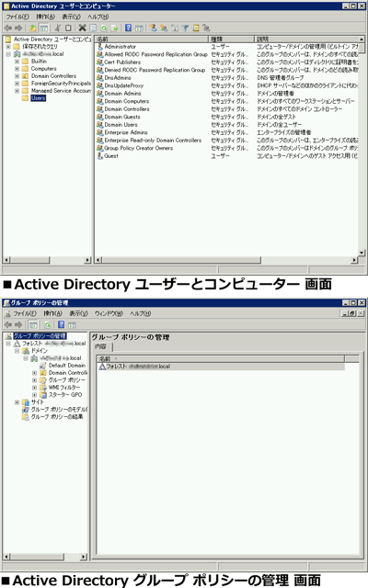Click the create new user icon

(x=153, y=28)
